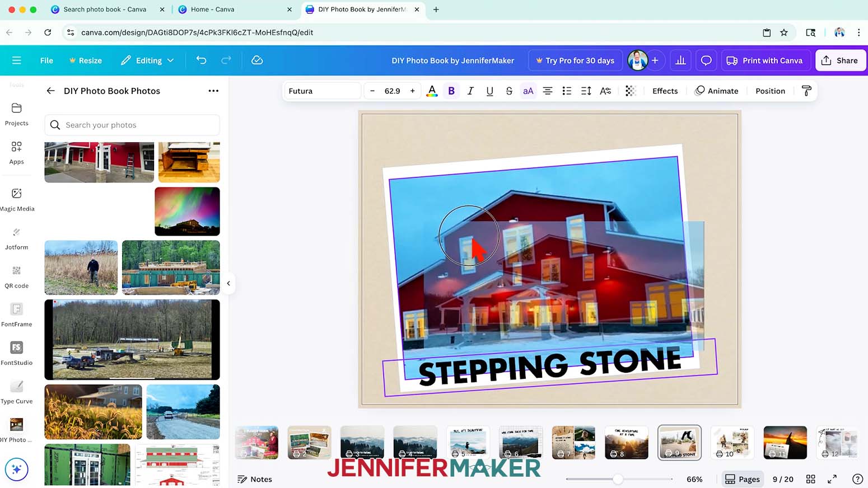
Task: Open Futura font dropdown
Action: [x=322, y=91]
